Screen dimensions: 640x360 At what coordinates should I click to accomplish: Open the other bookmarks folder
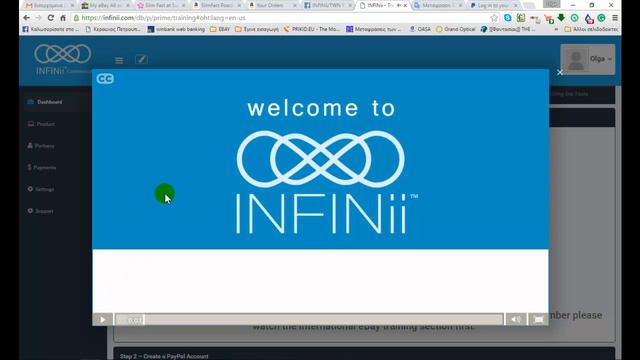[591, 29]
